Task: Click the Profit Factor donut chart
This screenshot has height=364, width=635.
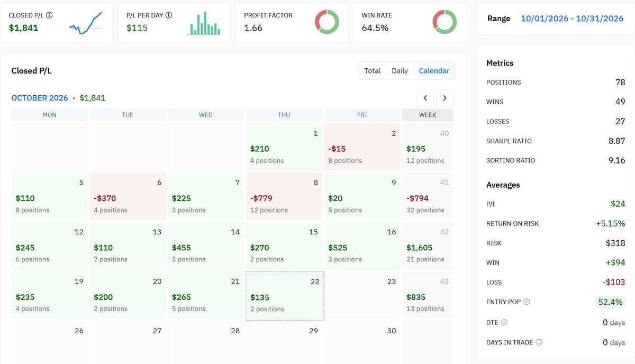Action: [326, 22]
